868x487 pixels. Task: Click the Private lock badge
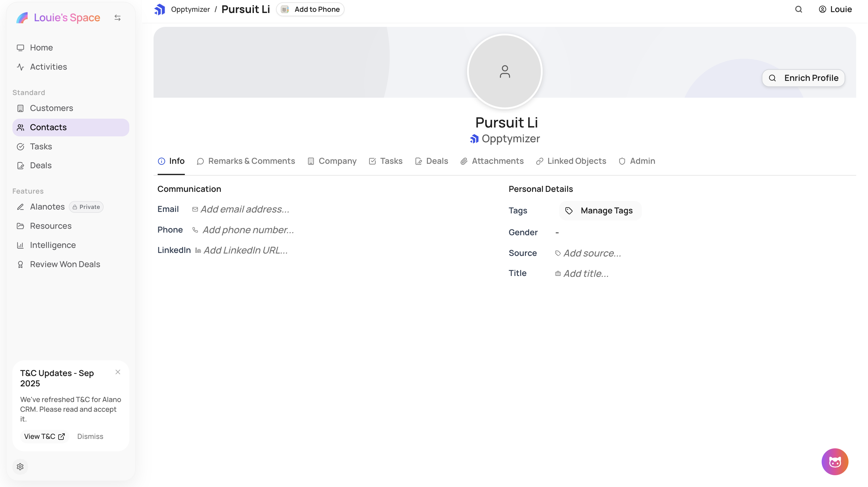[x=86, y=207]
